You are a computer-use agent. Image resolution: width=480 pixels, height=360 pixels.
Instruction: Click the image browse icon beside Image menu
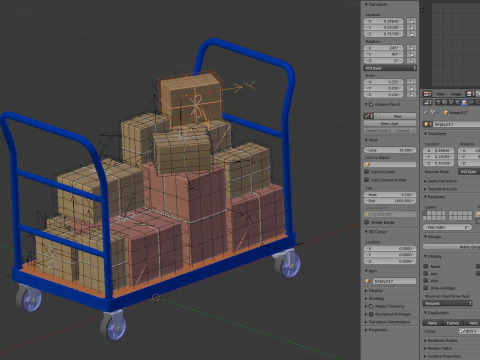(470, 94)
